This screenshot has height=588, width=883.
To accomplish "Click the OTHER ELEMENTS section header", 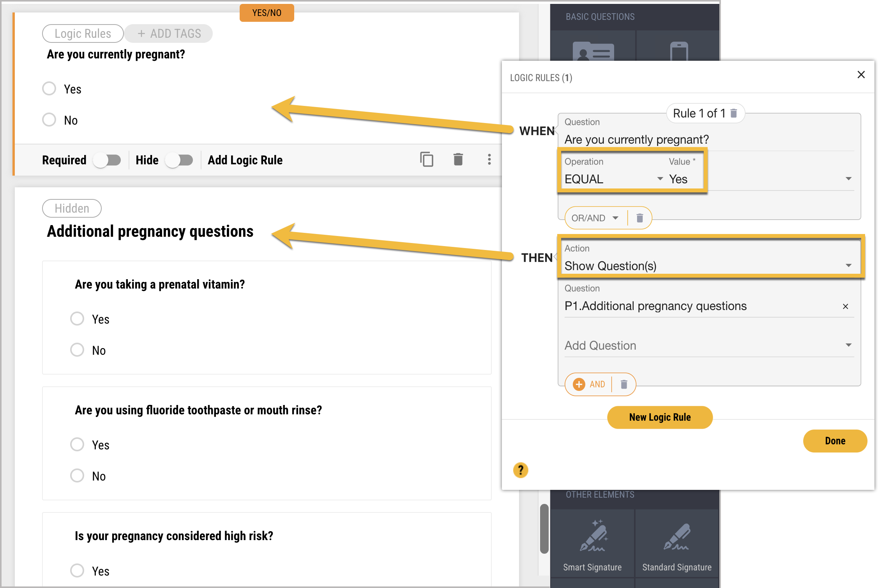I will click(600, 495).
